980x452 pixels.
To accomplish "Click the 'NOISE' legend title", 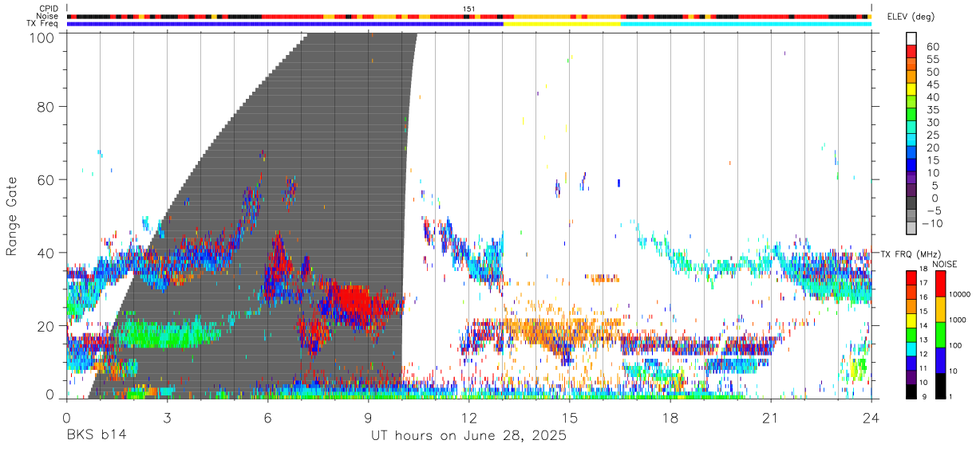I will (x=943, y=264).
